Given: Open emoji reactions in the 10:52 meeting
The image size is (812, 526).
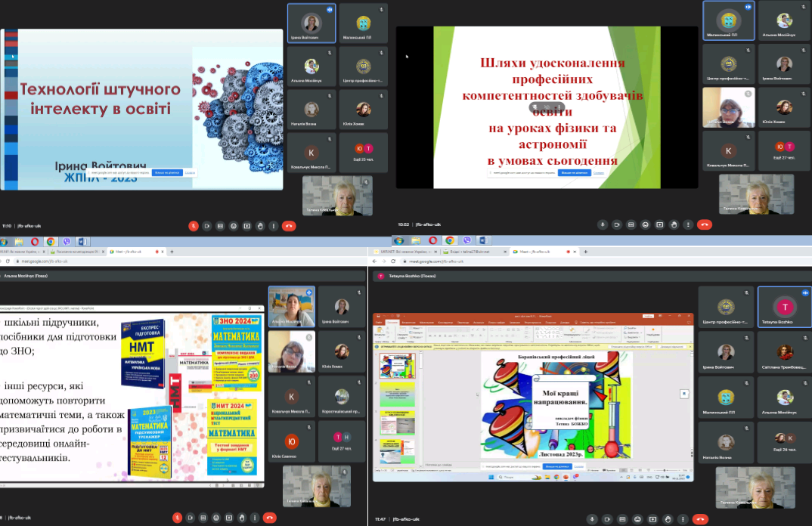Looking at the screenshot, I should tap(645, 224).
